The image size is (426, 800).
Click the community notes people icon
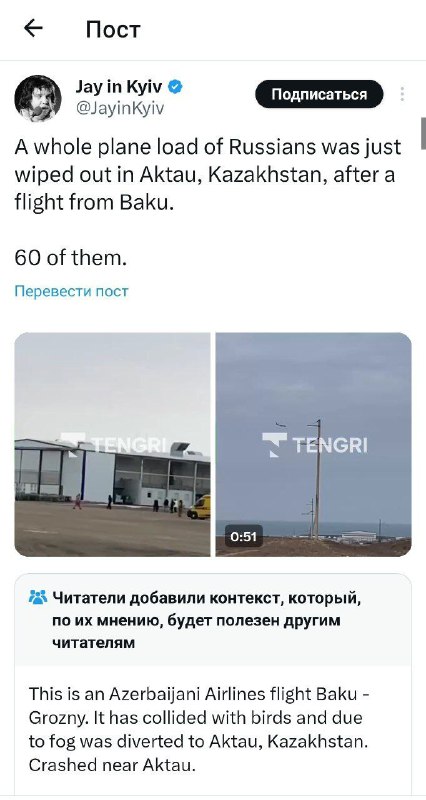click(38, 597)
